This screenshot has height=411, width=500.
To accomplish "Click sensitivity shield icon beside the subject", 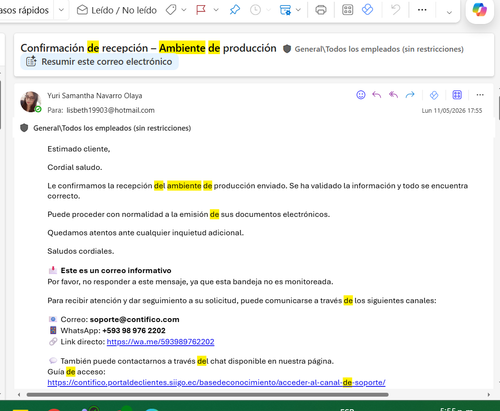I will [287, 49].
